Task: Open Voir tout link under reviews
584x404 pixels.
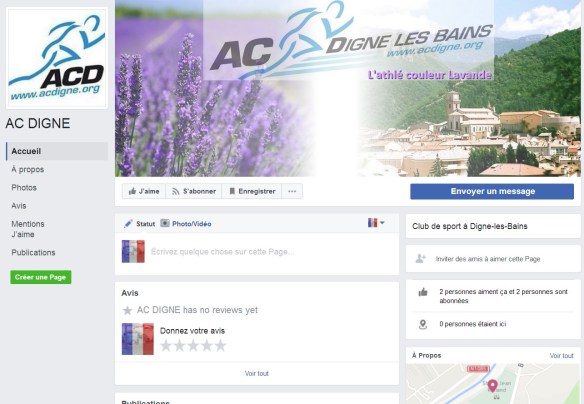Action: click(x=256, y=373)
